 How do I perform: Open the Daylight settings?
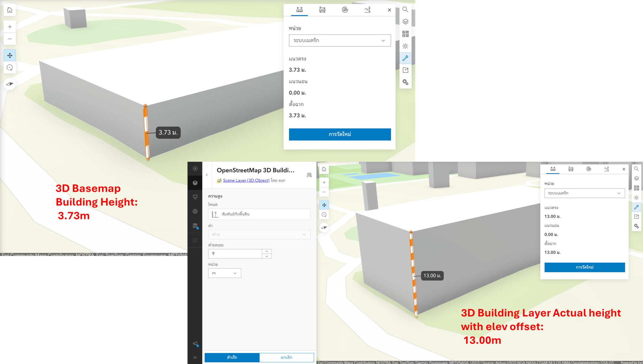click(x=406, y=46)
